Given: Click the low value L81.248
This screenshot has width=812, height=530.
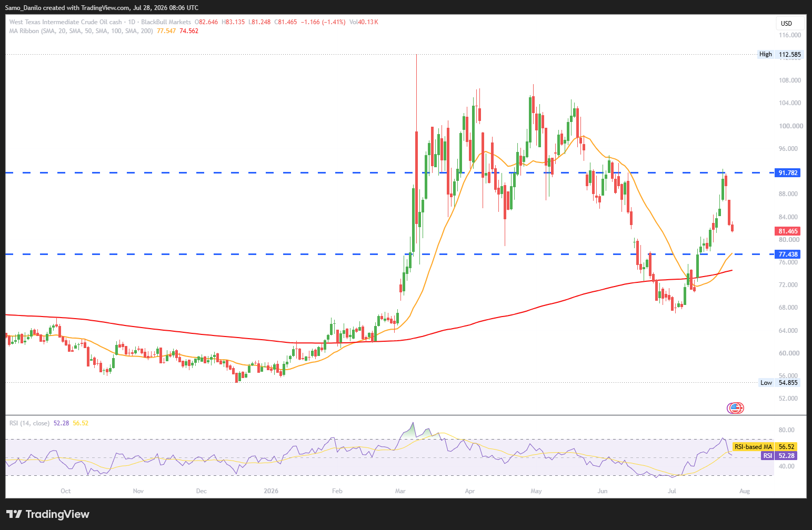Looking at the screenshot, I should (260, 22).
